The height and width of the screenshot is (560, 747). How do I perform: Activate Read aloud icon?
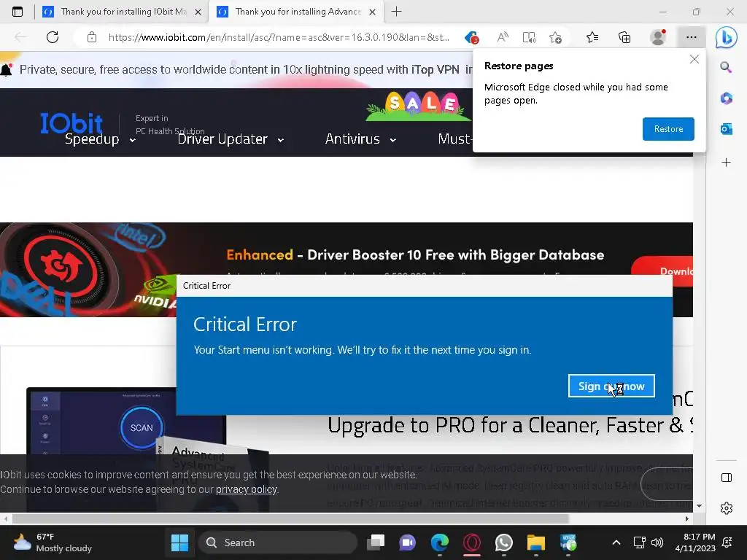click(x=502, y=37)
